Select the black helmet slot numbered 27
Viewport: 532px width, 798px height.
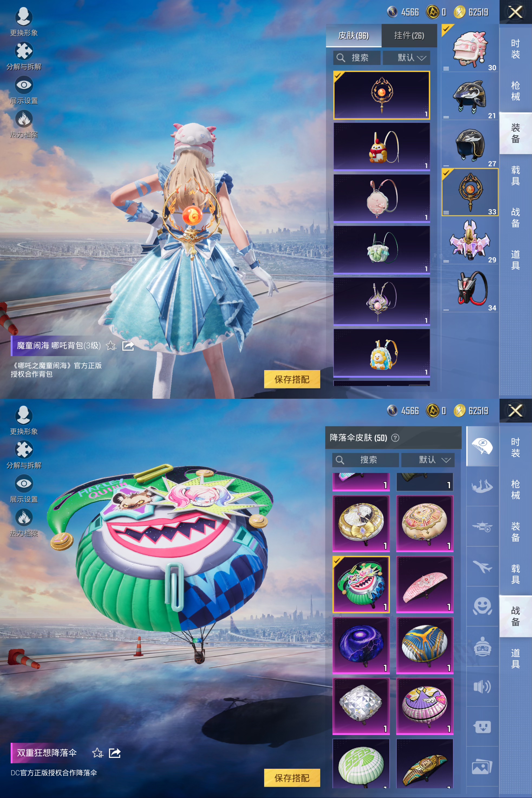(x=470, y=144)
